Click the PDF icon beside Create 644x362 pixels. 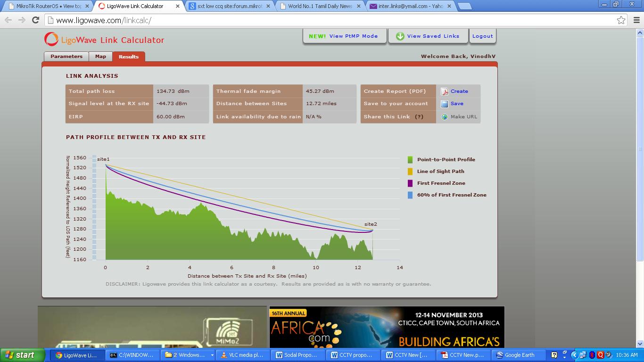click(445, 91)
